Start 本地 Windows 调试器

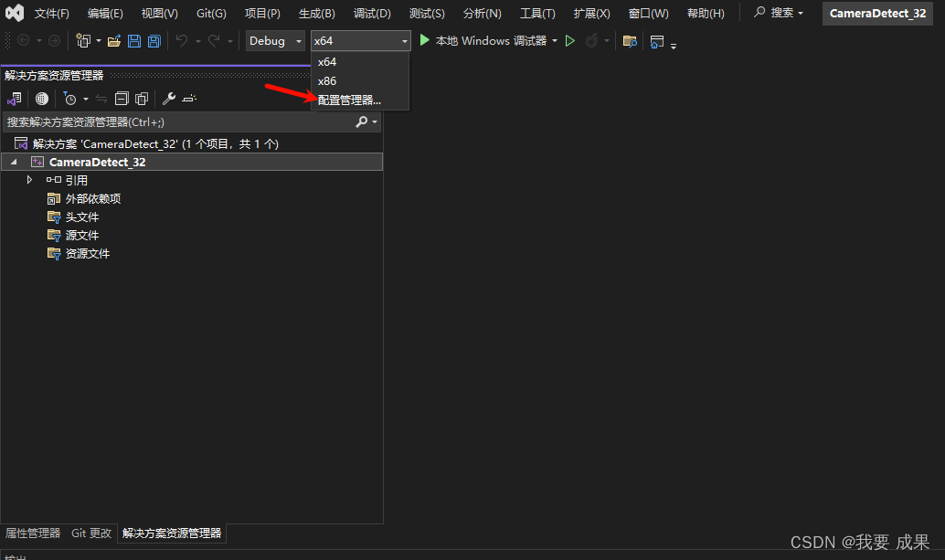pos(483,41)
